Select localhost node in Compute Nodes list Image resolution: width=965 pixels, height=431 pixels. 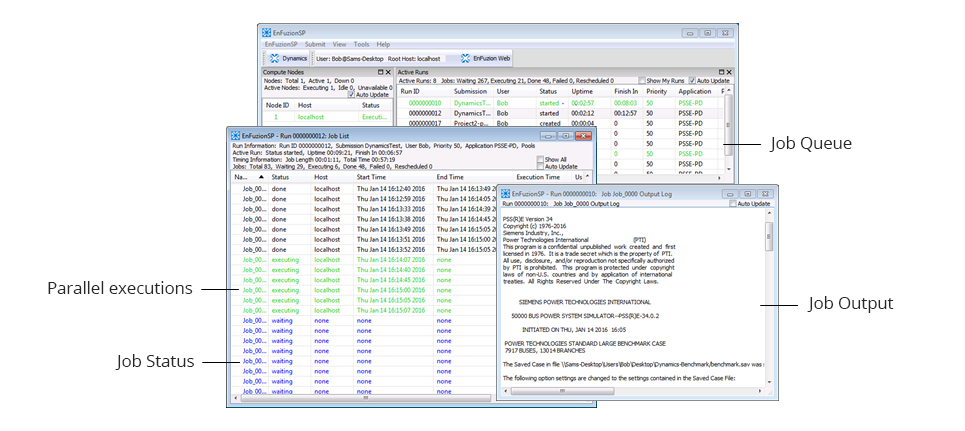click(x=327, y=116)
